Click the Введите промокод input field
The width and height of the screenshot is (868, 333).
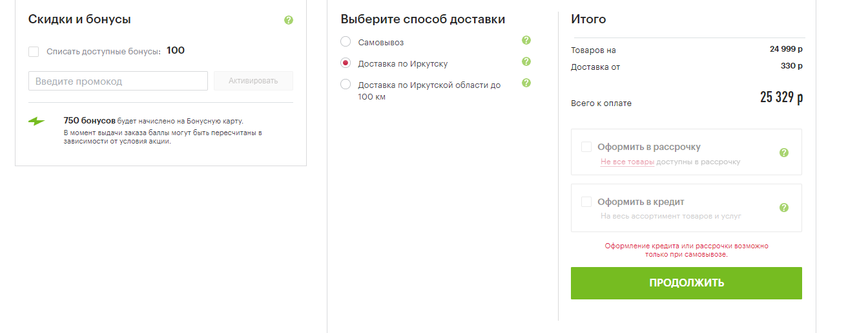118,81
